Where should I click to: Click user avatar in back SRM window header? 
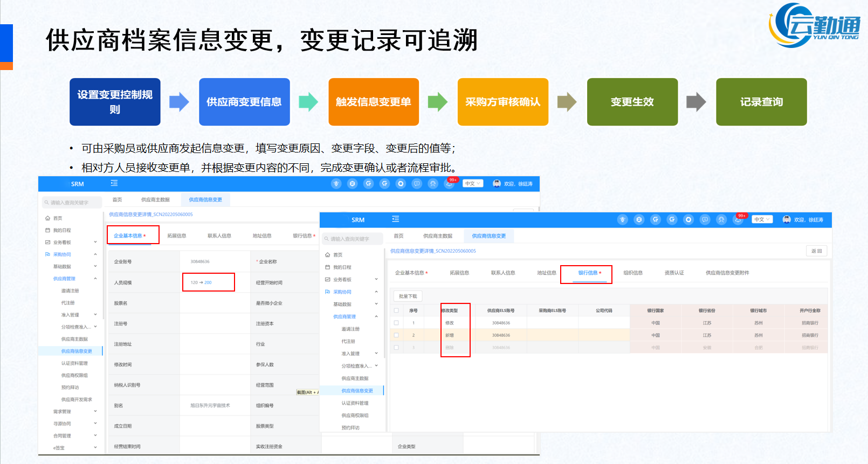(497, 183)
